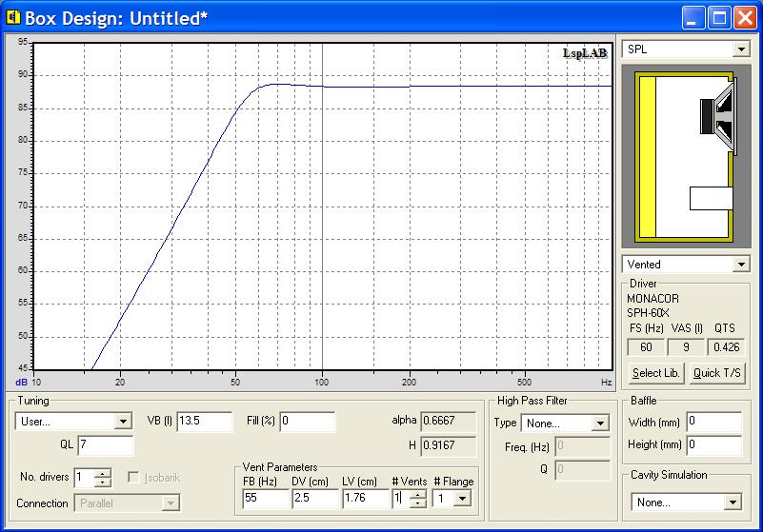Screen dimensions: 763x532
Task: Click the speaker app icon in title bar
Action: point(13,17)
